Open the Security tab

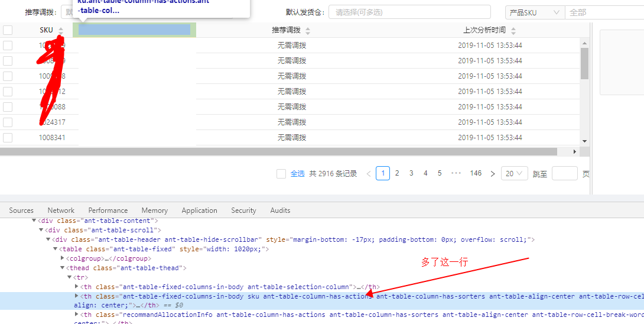tap(243, 210)
